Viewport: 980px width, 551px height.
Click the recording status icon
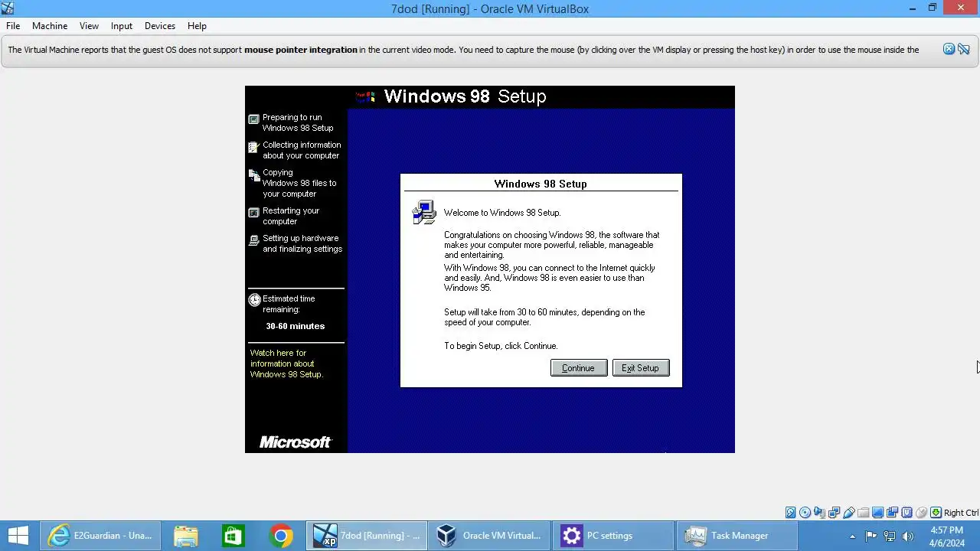coord(892,513)
